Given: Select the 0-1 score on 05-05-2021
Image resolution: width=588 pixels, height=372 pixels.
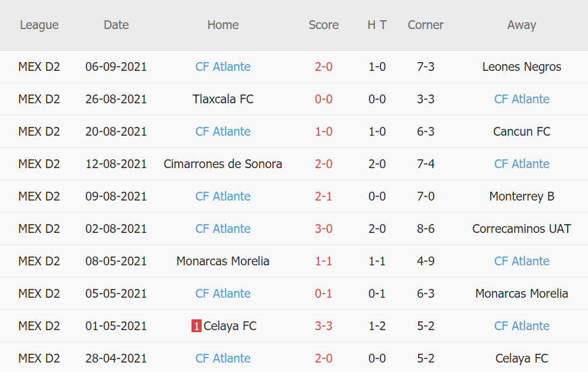Looking at the screenshot, I should coord(324,294).
